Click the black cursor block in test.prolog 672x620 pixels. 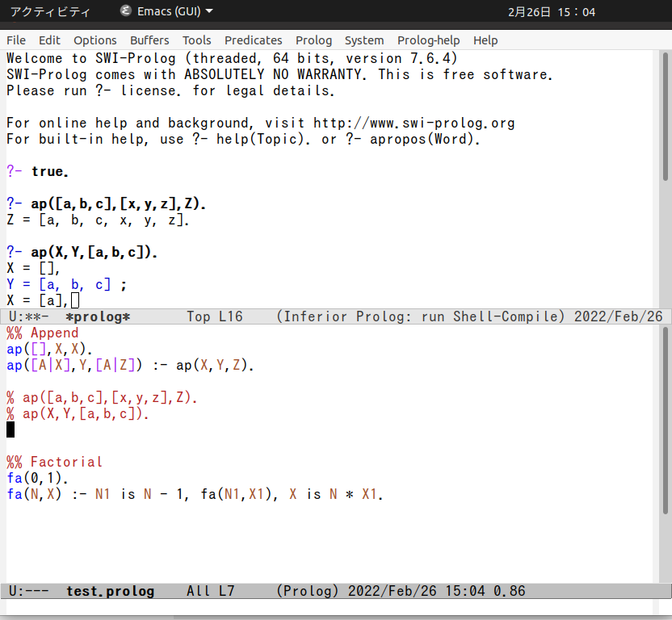pyautogui.click(x=10, y=429)
